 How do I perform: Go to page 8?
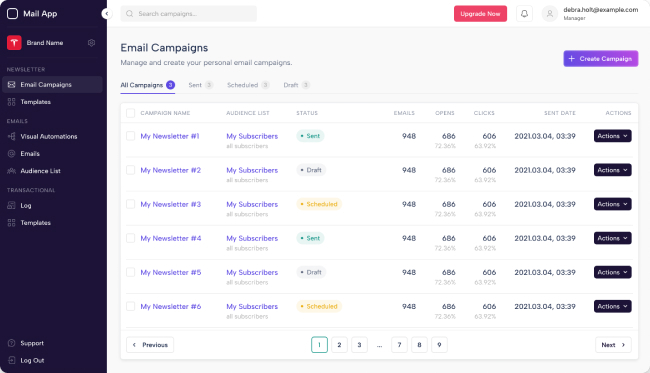coord(420,345)
